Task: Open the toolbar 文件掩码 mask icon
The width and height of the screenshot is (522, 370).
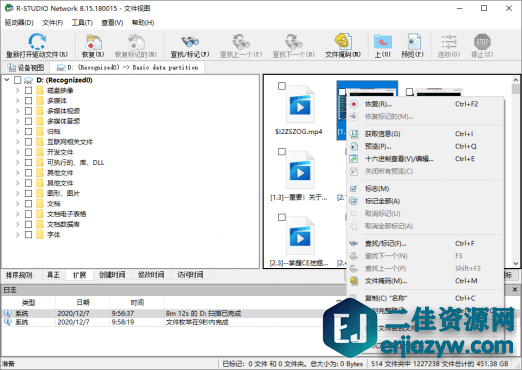Action: 343,42
